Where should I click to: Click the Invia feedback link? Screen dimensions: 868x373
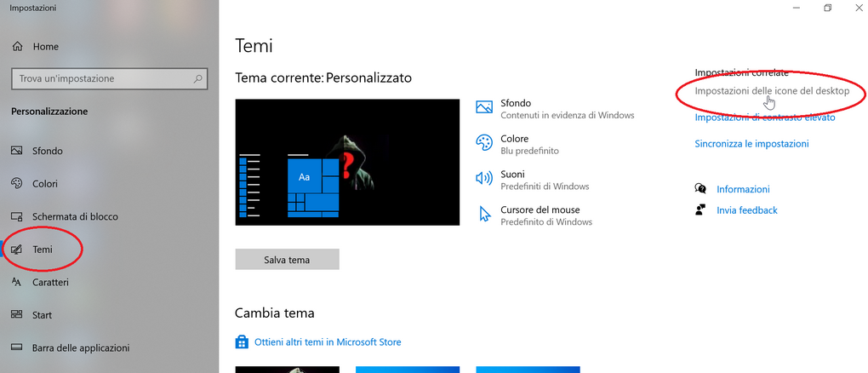pos(747,210)
